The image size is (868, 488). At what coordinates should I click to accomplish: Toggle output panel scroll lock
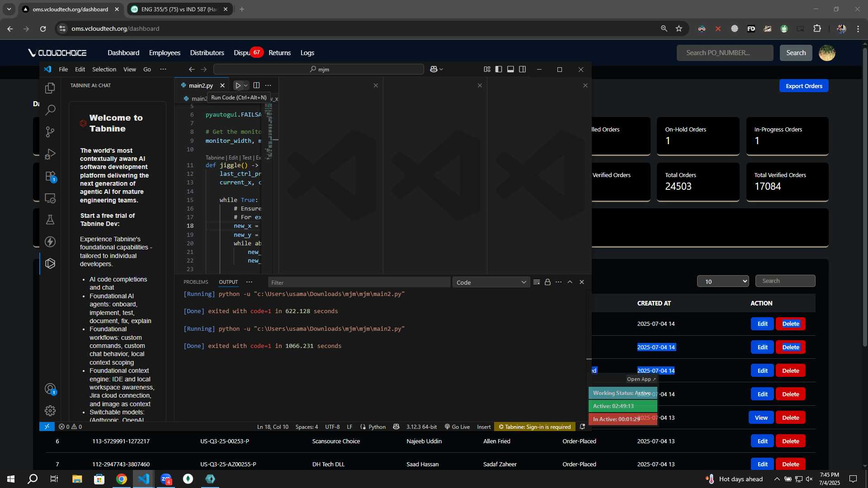point(547,282)
